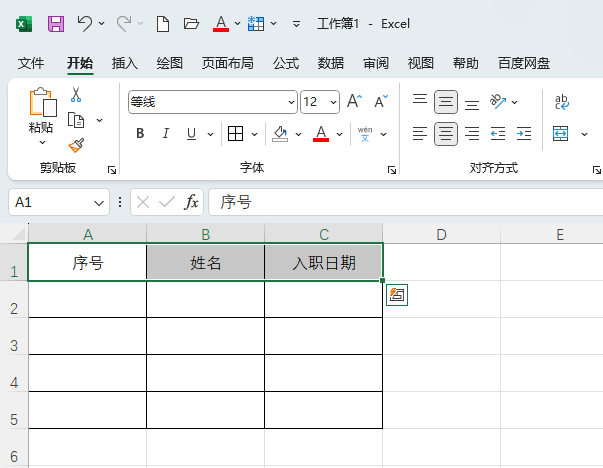Open the font size 12 dropdown

tap(333, 102)
